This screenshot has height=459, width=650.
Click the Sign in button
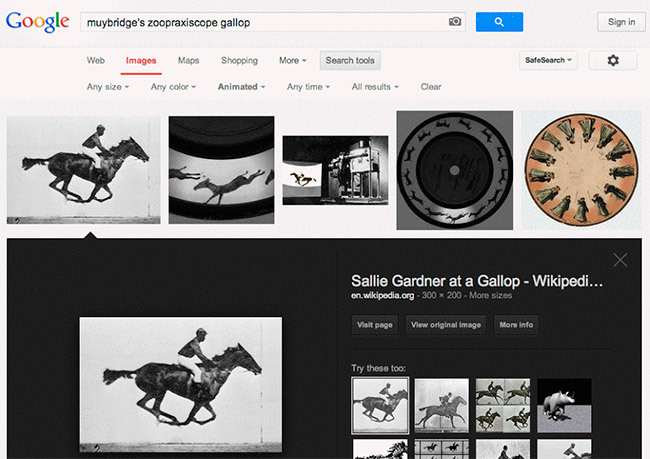[621, 22]
